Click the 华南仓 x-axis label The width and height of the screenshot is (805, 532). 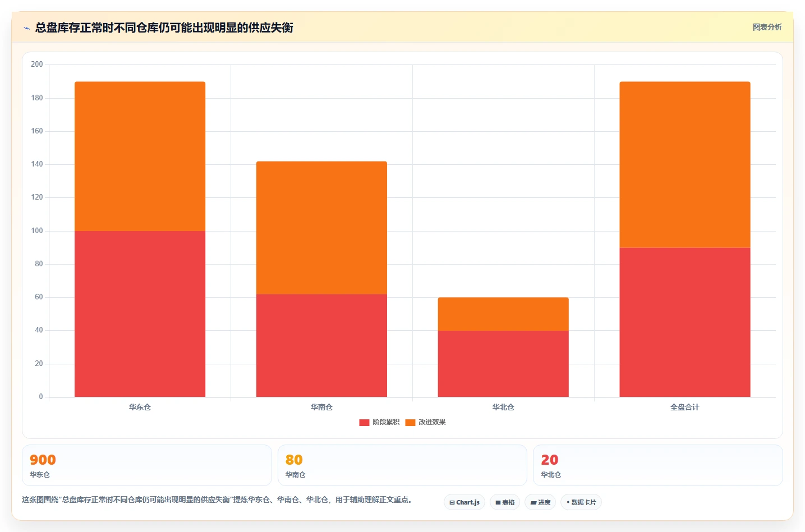(321, 407)
